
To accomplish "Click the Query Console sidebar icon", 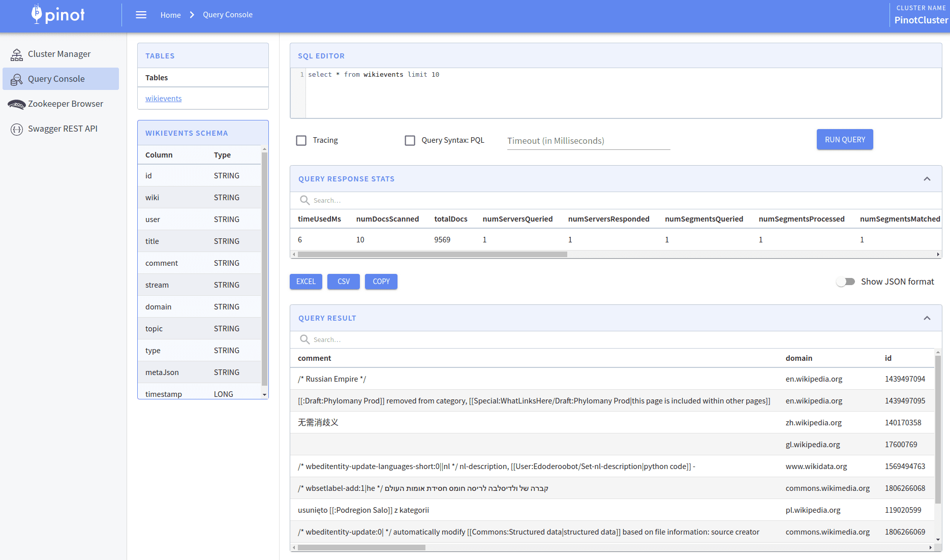I will pos(17,79).
